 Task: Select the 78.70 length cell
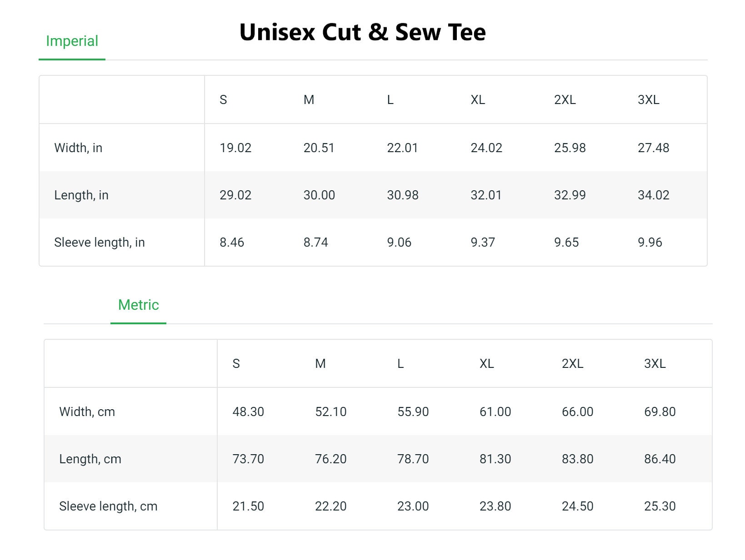point(413,459)
